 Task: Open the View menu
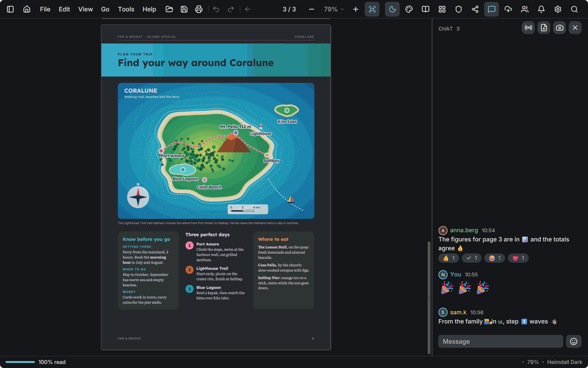click(x=86, y=9)
